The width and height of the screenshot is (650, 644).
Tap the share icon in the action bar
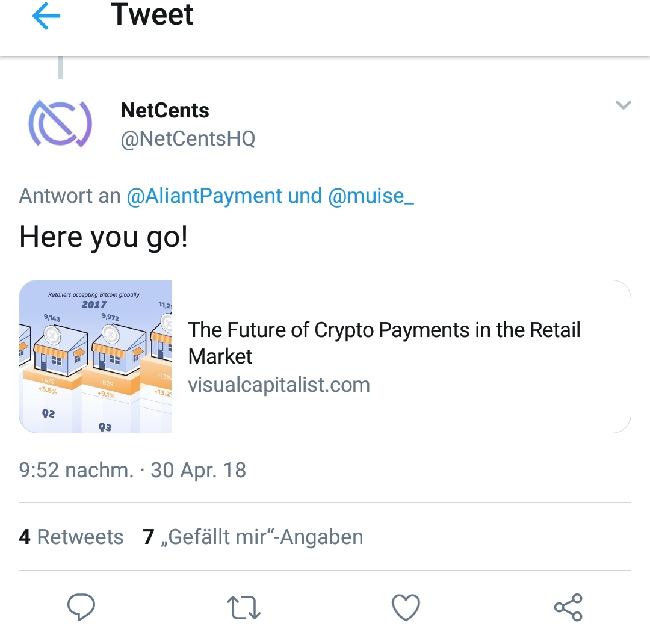tap(568, 607)
